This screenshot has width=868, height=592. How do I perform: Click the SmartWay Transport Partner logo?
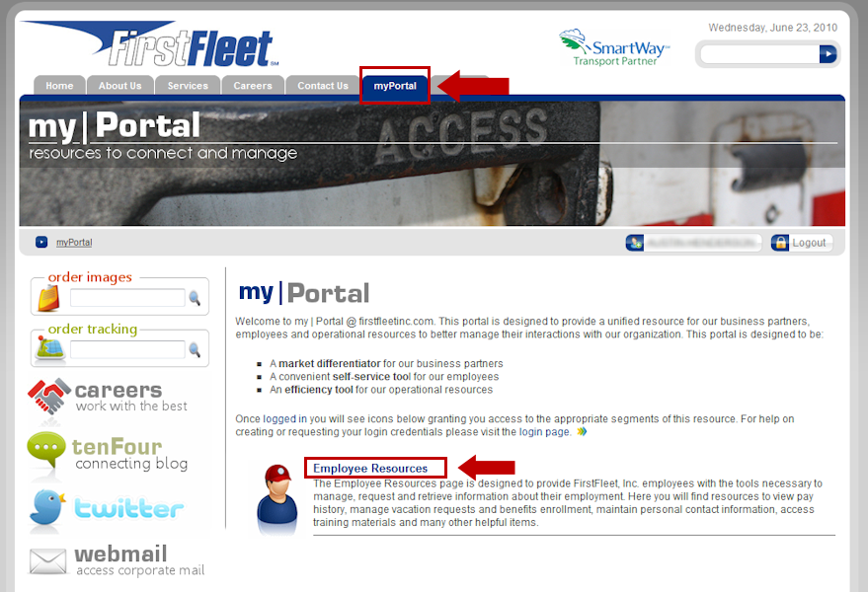614,48
